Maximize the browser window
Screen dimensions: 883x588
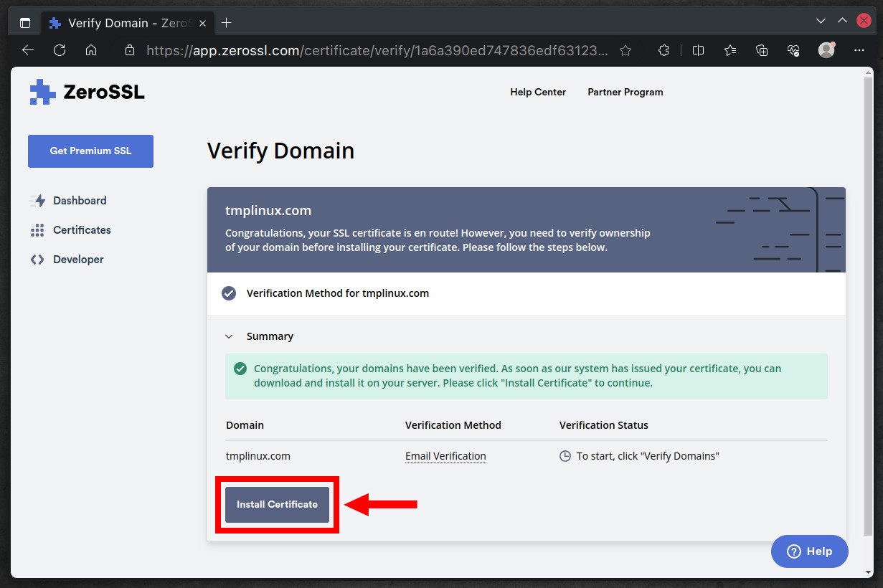point(843,21)
